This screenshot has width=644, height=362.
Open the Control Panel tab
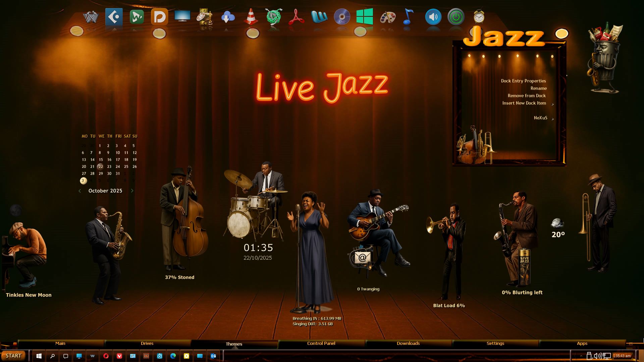321,344
